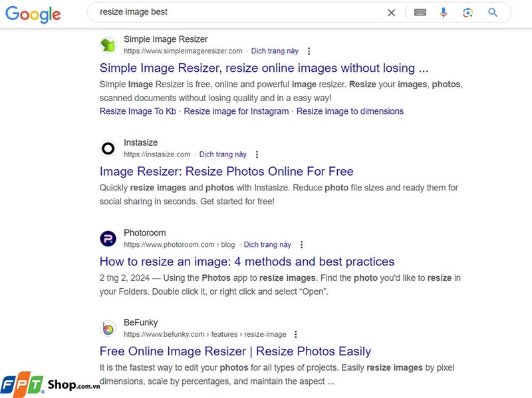The height and width of the screenshot is (398, 532).
Task: Click the Google logo
Action: click(33, 15)
